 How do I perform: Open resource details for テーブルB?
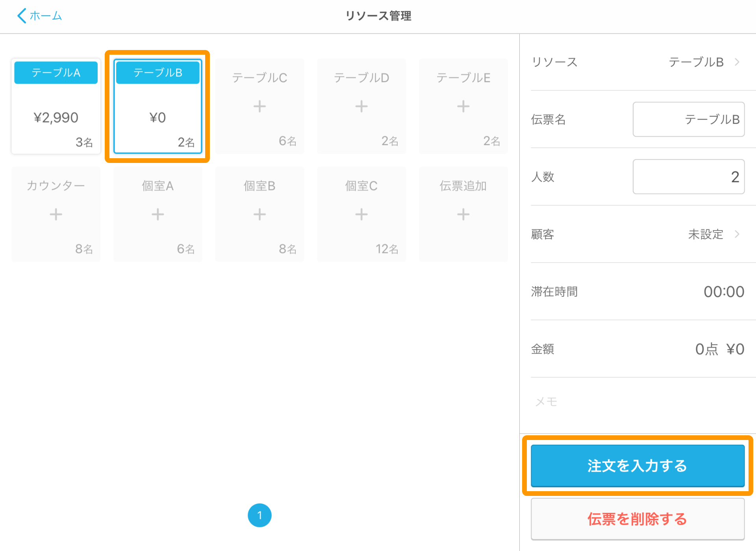tap(696, 62)
